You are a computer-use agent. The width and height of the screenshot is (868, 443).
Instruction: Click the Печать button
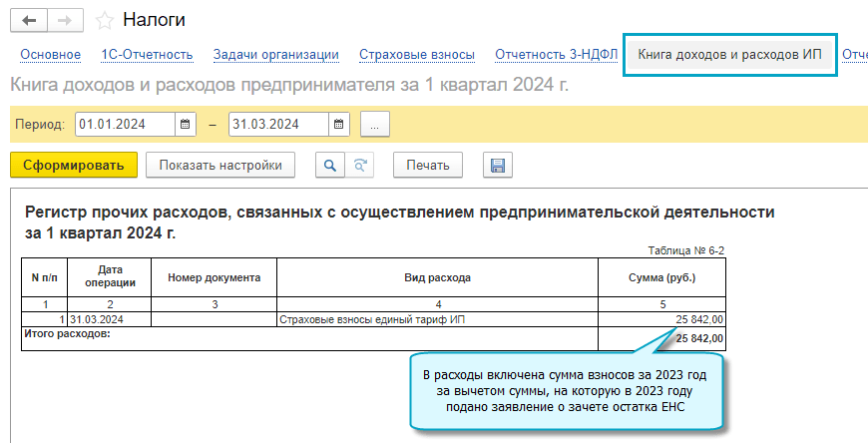(427, 165)
